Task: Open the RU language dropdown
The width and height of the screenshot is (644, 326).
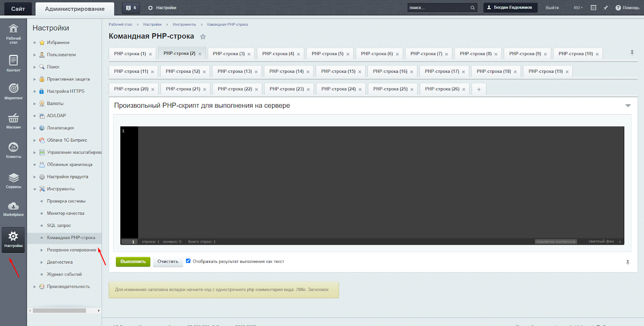Action: click(x=578, y=8)
